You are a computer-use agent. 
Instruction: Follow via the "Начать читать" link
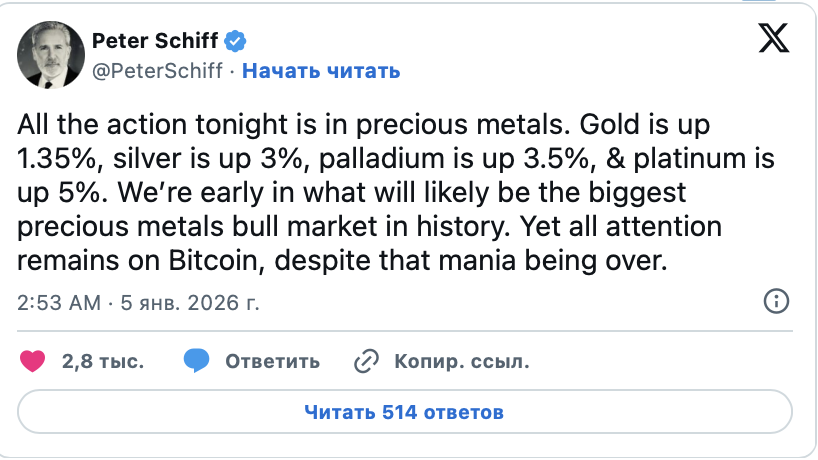point(321,70)
